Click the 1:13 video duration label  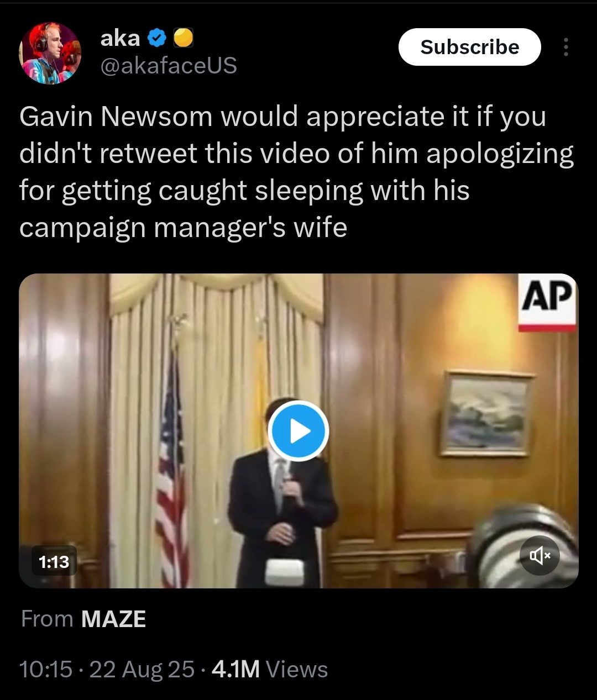(54, 562)
